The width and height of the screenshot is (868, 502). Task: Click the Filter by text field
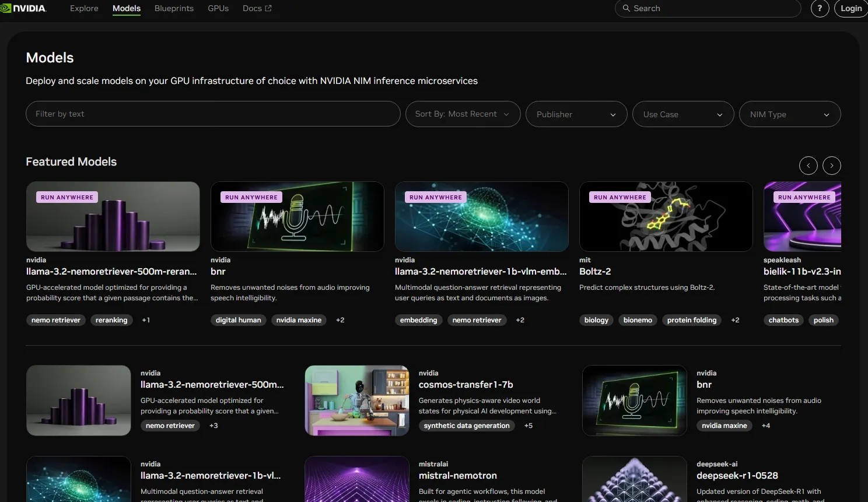213,114
